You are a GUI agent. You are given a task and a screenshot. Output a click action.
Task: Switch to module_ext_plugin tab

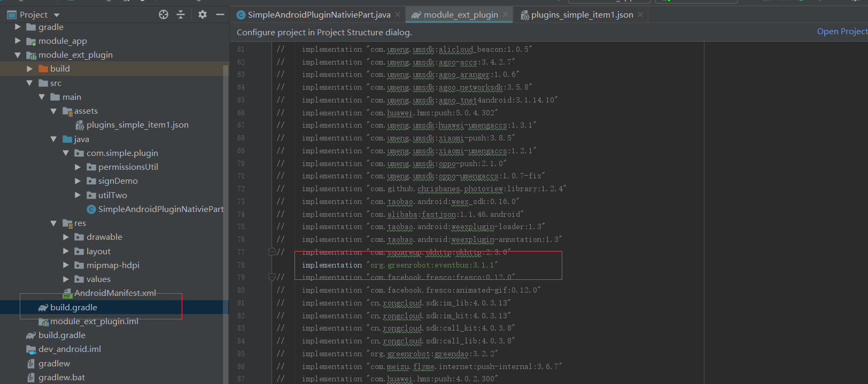coord(460,15)
